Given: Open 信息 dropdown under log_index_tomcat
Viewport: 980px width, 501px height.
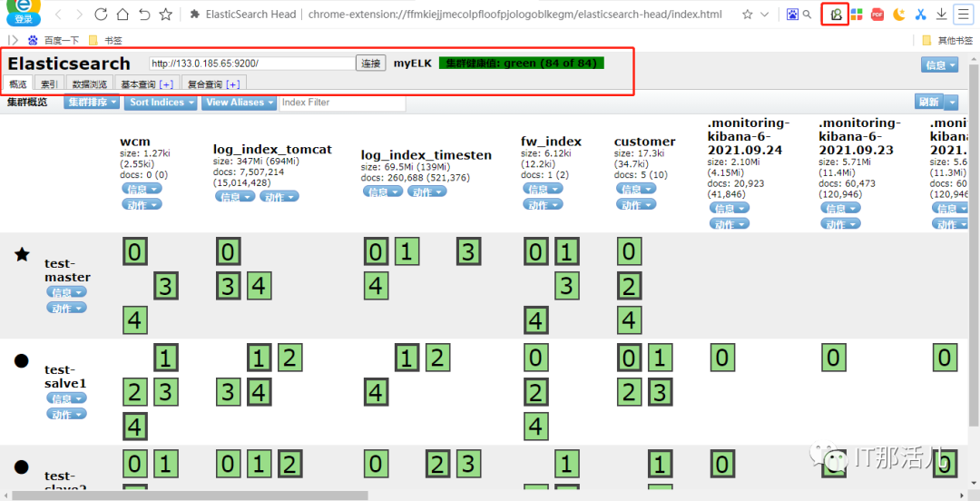Looking at the screenshot, I should coord(236,196).
